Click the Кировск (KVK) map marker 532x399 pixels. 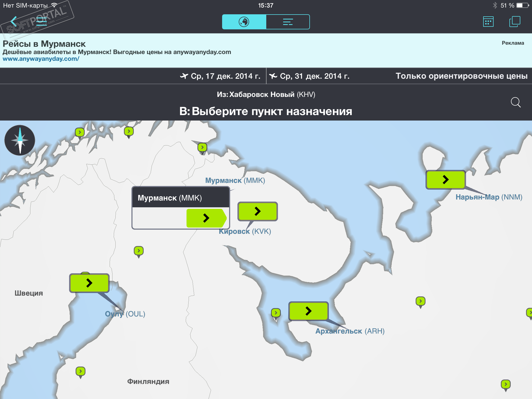click(x=257, y=211)
